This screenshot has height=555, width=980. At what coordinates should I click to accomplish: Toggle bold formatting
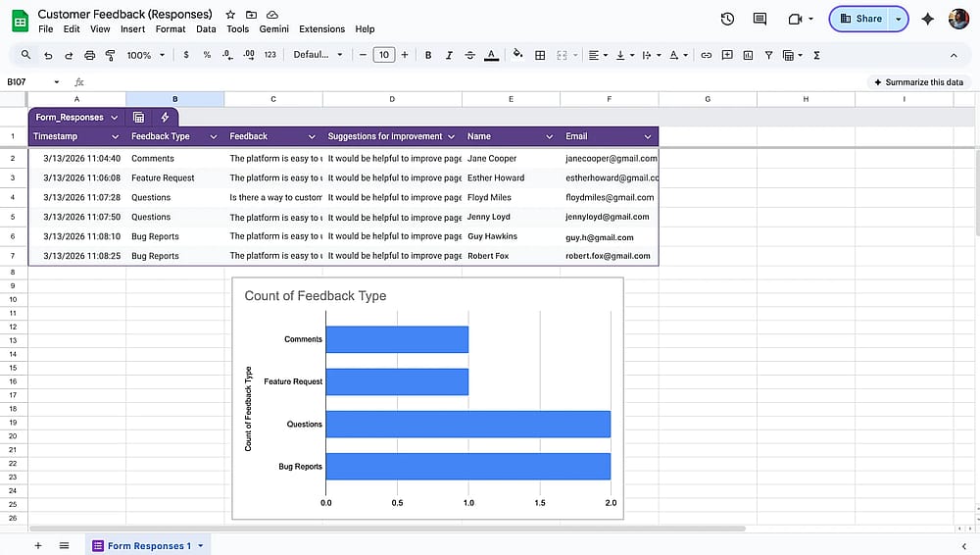428,55
